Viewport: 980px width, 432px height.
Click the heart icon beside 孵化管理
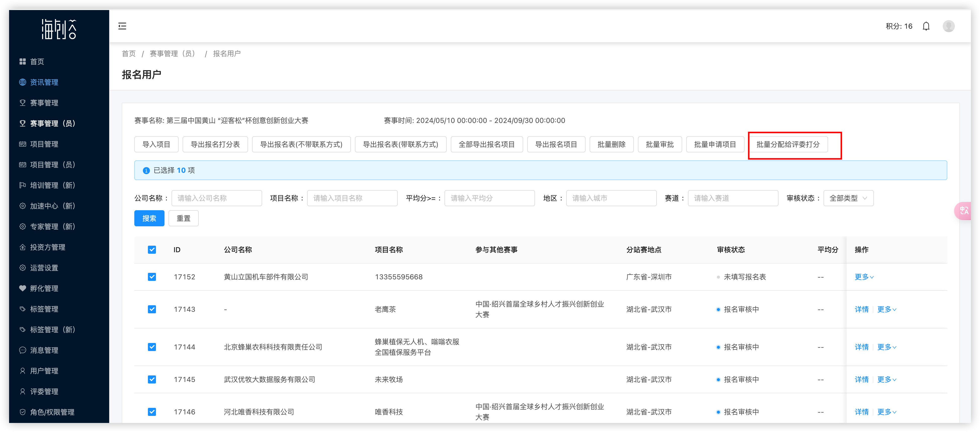[x=22, y=288]
